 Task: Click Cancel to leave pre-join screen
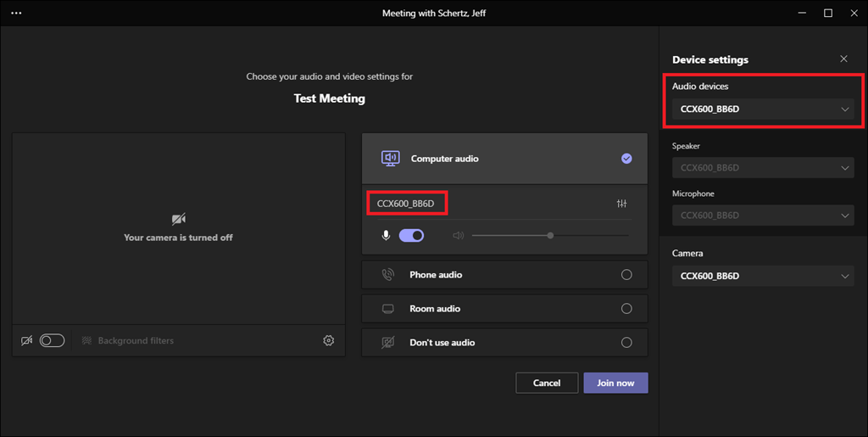(547, 383)
